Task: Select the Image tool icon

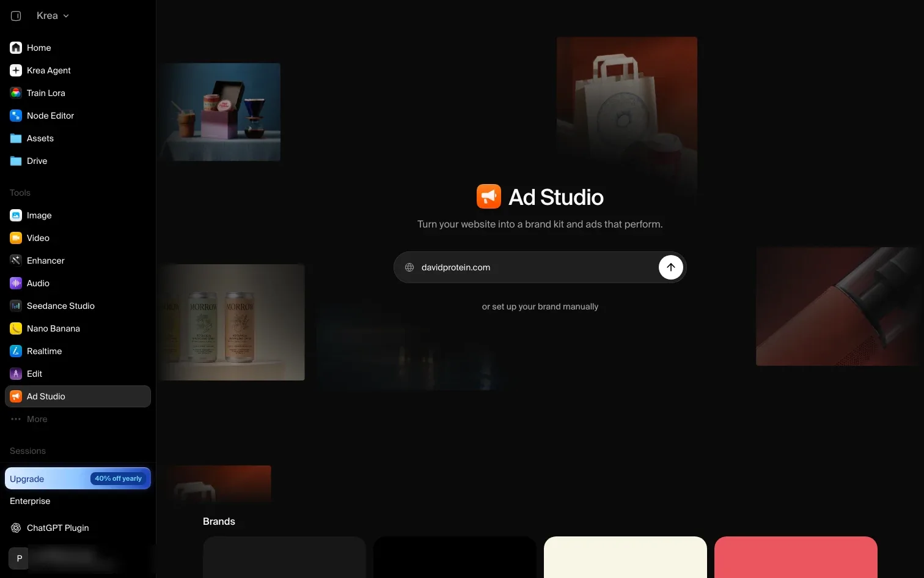Action: (x=16, y=215)
